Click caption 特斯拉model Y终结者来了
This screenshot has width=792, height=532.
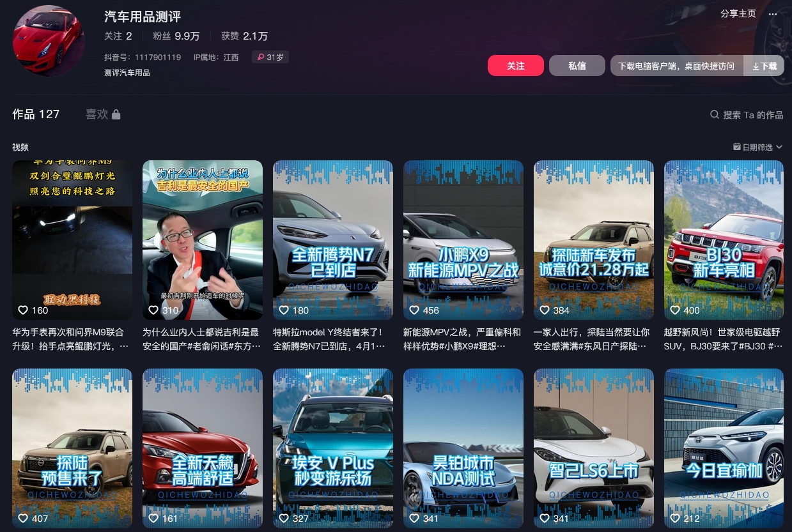point(329,339)
